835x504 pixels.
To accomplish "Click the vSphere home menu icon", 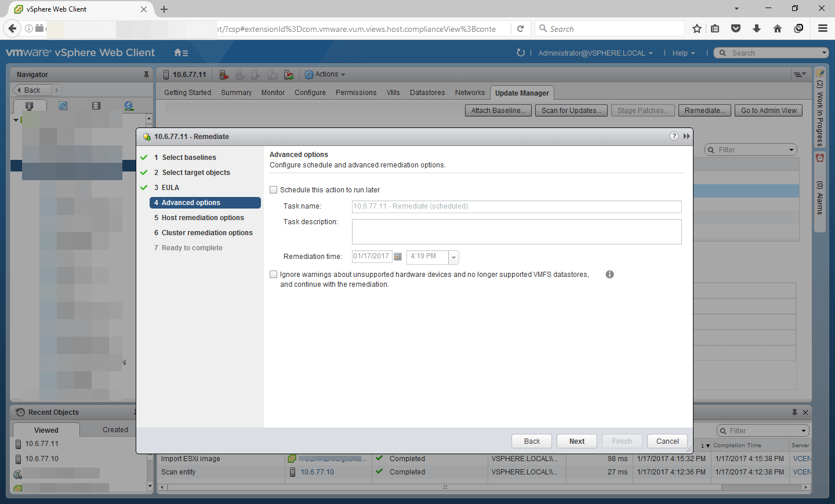I will tap(181, 53).
